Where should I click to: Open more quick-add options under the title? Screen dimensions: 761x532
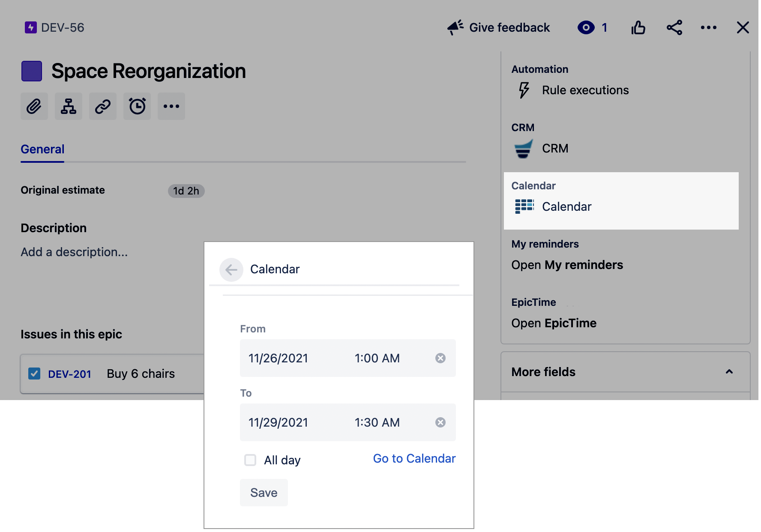coord(171,106)
